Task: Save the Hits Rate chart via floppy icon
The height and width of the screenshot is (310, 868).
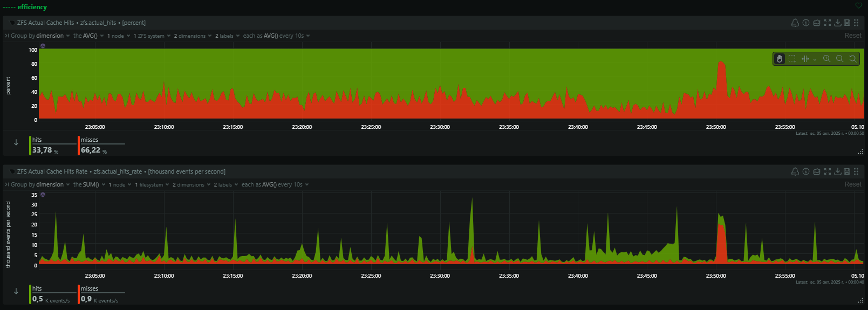Action: click(847, 171)
